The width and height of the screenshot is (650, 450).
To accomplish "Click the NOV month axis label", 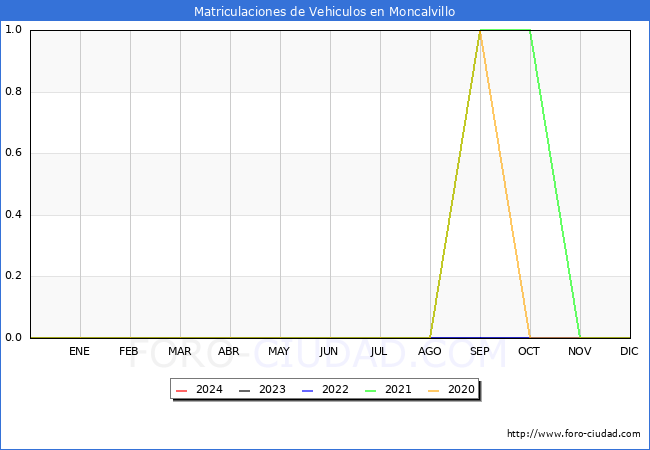I will point(580,351).
